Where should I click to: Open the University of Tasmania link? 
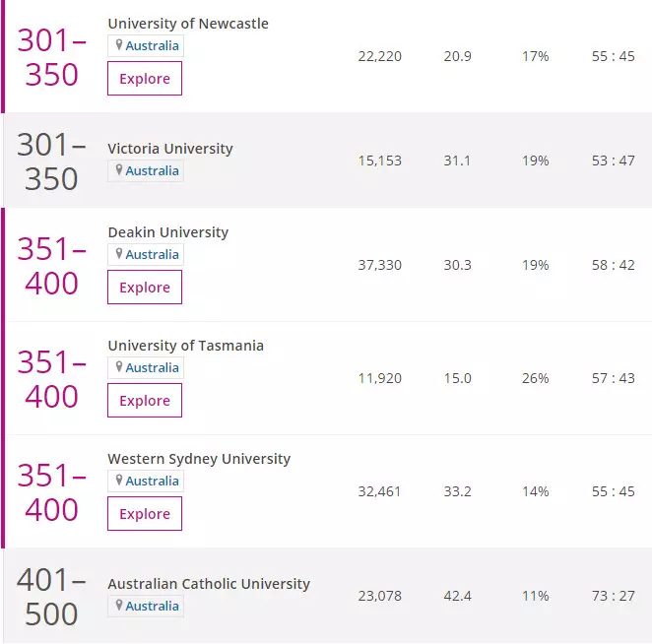[185, 346]
